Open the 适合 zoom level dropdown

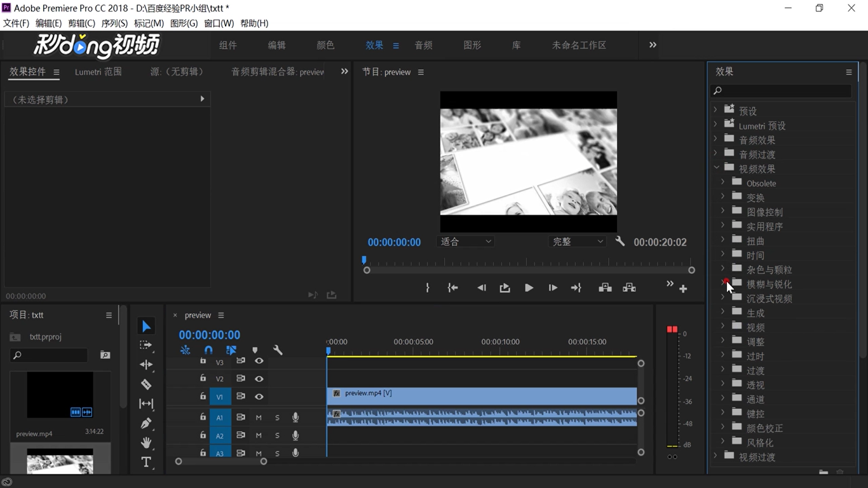pyautogui.click(x=466, y=241)
